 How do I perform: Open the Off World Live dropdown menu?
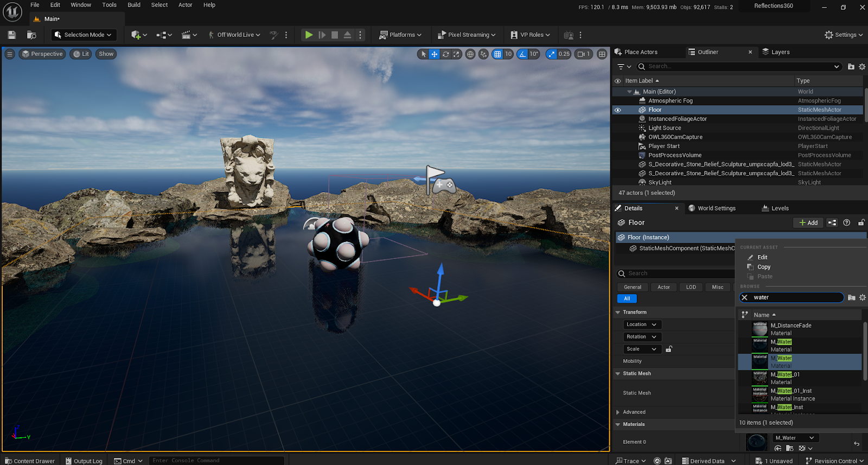pos(234,35)
